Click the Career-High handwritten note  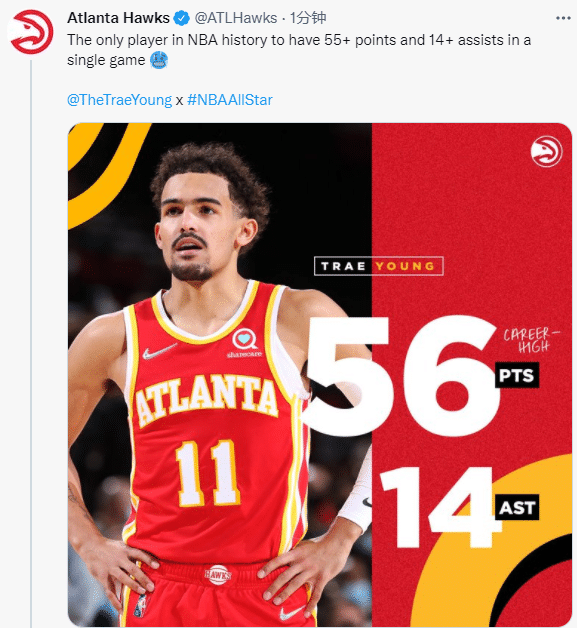tap(531, 340)
